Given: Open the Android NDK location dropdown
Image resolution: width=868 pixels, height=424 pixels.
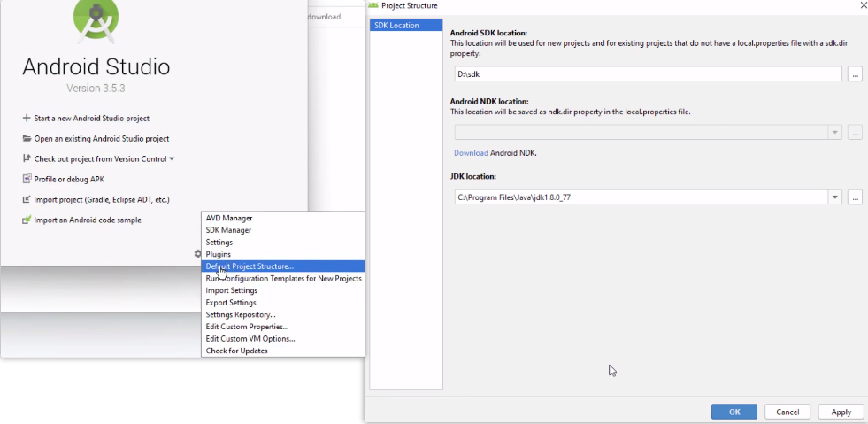Looking at the screenshot, I should (x=834, y=132).
